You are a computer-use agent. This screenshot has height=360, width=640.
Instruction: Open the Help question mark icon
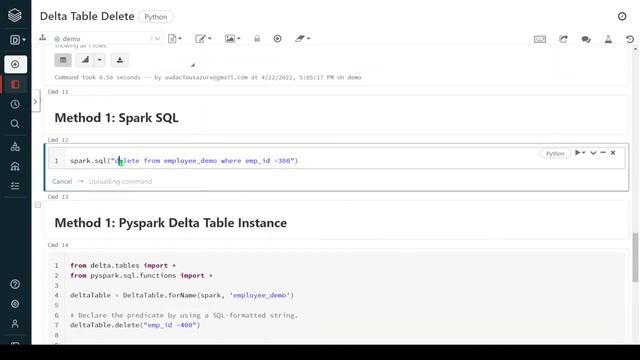pos(15,284)
